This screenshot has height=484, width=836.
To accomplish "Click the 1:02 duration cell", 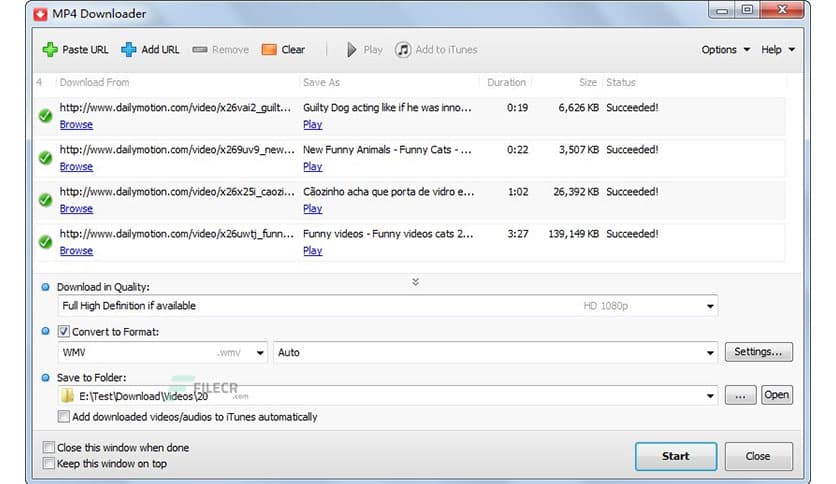I will pos(518,192).
